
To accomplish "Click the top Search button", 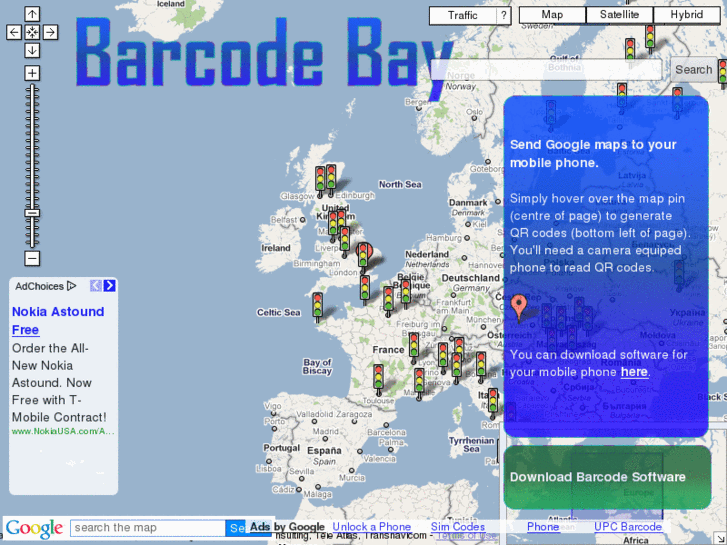I will 694,70.
